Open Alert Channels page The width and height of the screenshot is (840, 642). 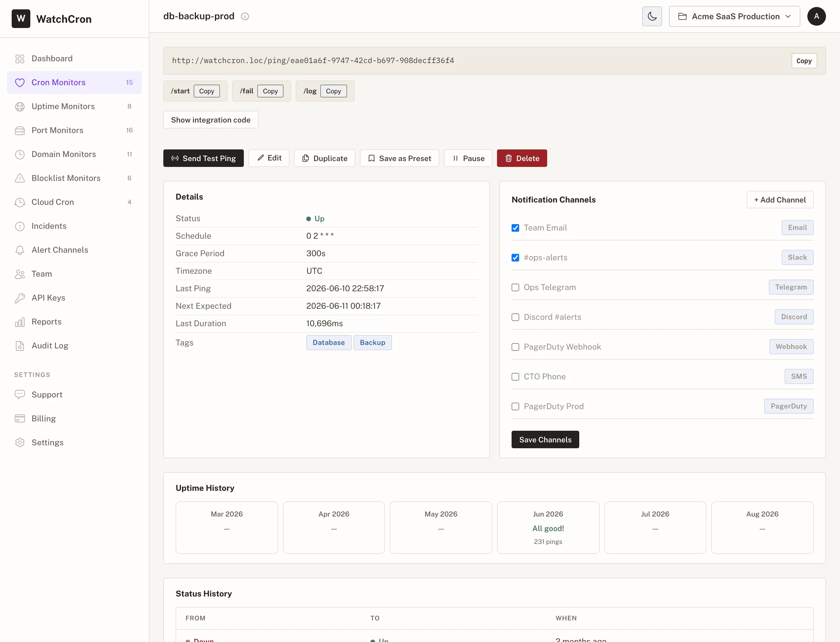74,250
